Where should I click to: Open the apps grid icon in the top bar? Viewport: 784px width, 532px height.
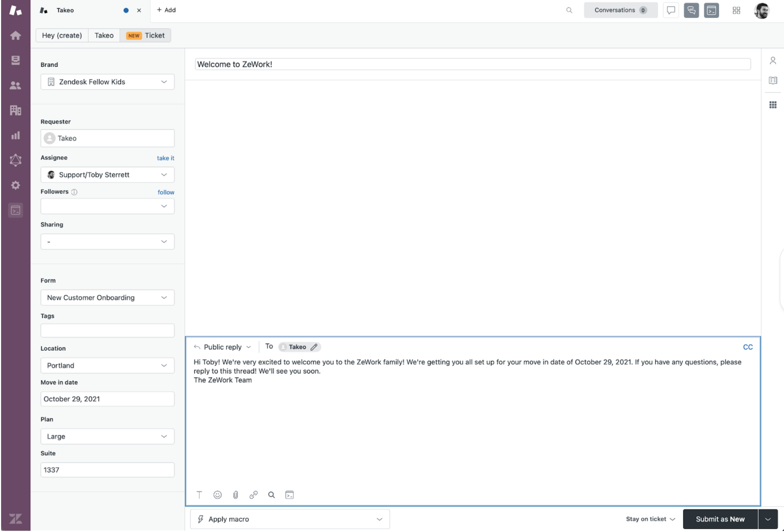click(x=736, y=10)
